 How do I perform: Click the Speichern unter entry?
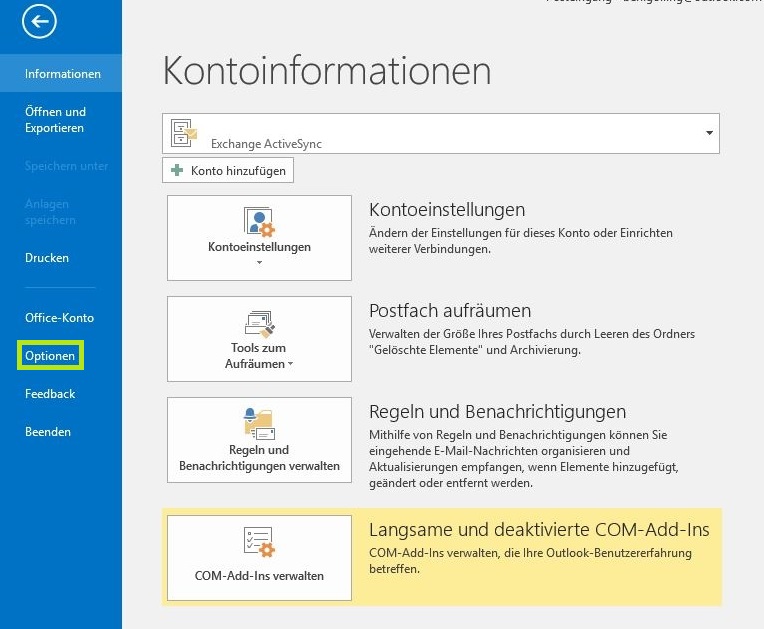66,166
